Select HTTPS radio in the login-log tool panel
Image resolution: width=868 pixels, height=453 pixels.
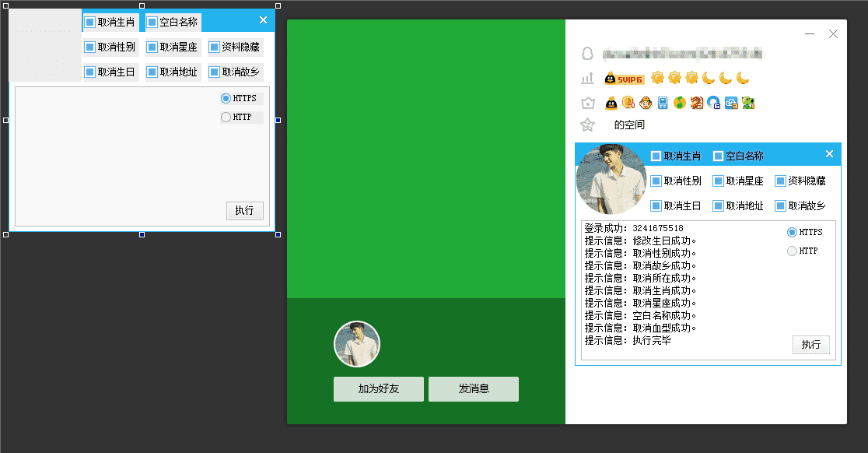(805, 232)
